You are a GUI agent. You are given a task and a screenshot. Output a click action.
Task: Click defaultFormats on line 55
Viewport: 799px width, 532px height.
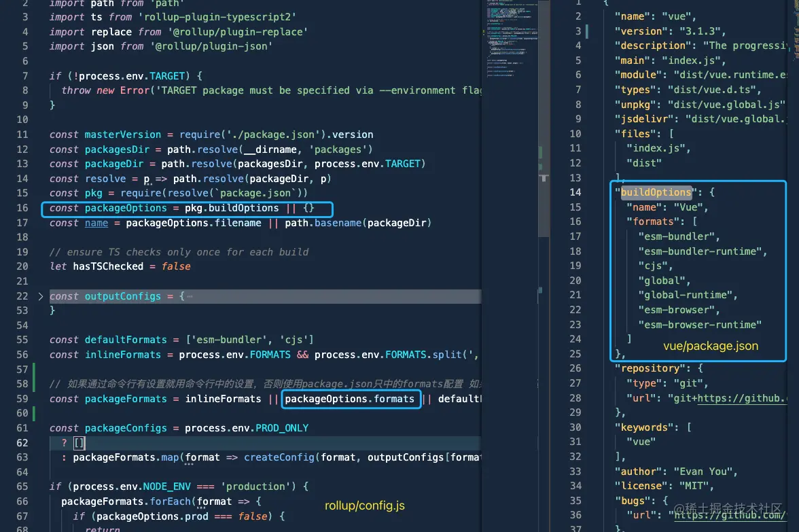click(x=126, y=340)
